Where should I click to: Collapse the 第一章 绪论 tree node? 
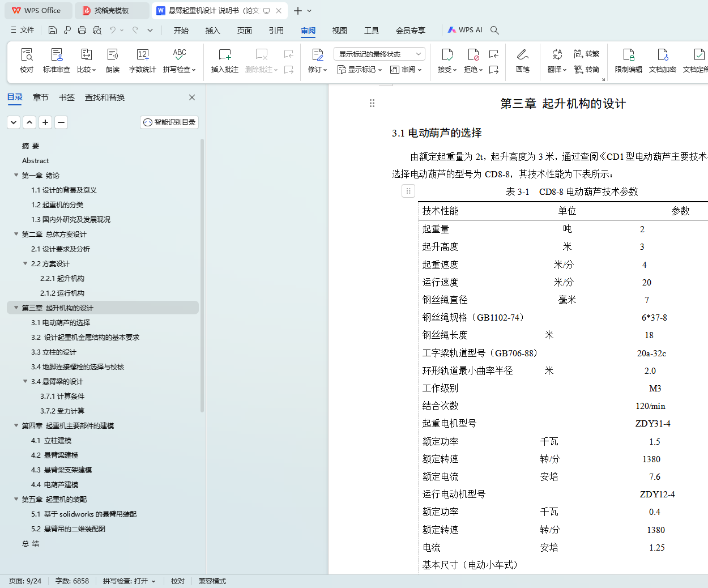16,175
